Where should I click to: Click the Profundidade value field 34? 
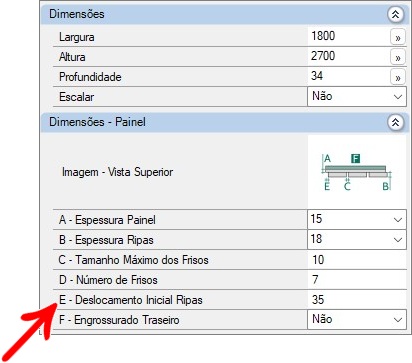348,76
